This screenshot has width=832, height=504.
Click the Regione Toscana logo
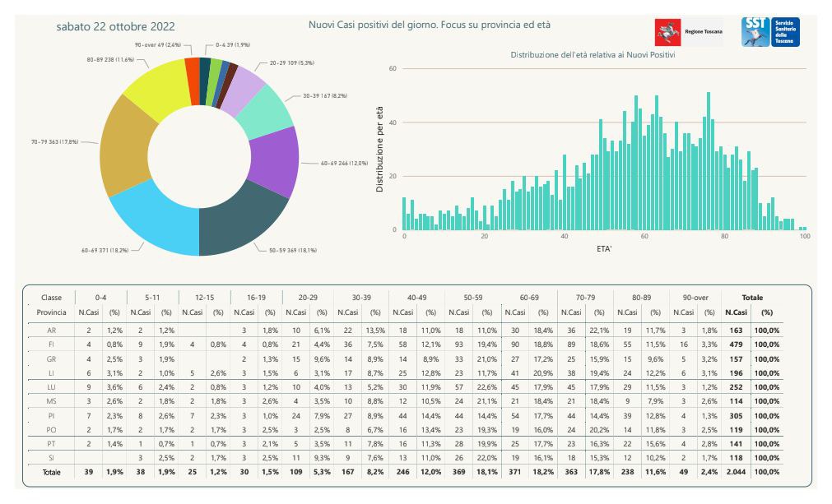click(690, 32)
